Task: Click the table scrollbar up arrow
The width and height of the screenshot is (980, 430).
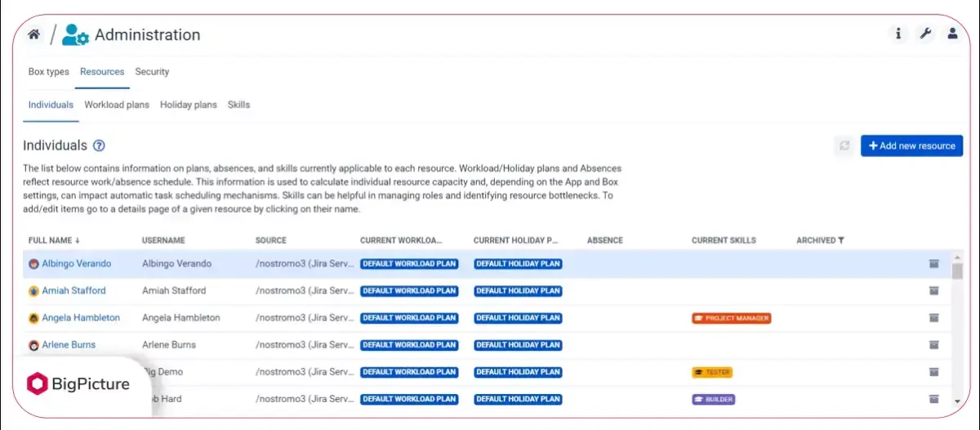Action: pyautogui.click(x=957, y=258)
